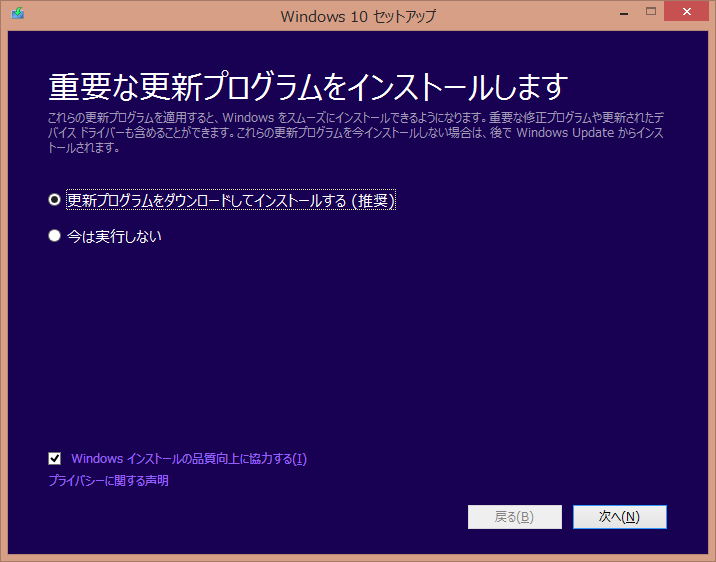The width and height of the screenshot is (716, 562).
Task: Close the Windows 10 セットアップ window
Action: 686,12
